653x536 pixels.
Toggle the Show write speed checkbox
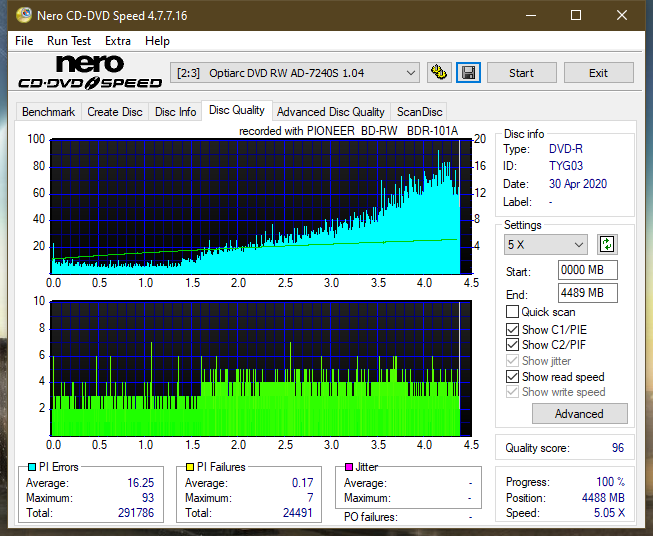pyautogui.click(x=512, y=392)
